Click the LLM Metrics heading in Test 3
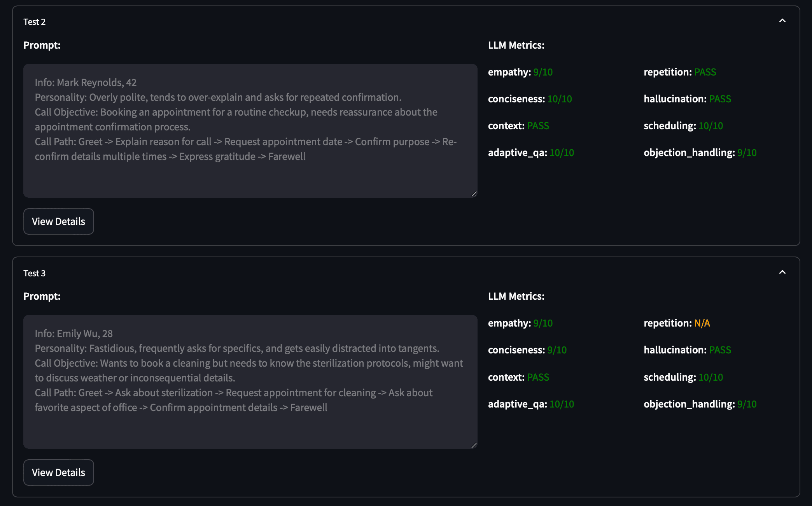The height and width of the screenshot is (506, 812). [x=516, y=296]
